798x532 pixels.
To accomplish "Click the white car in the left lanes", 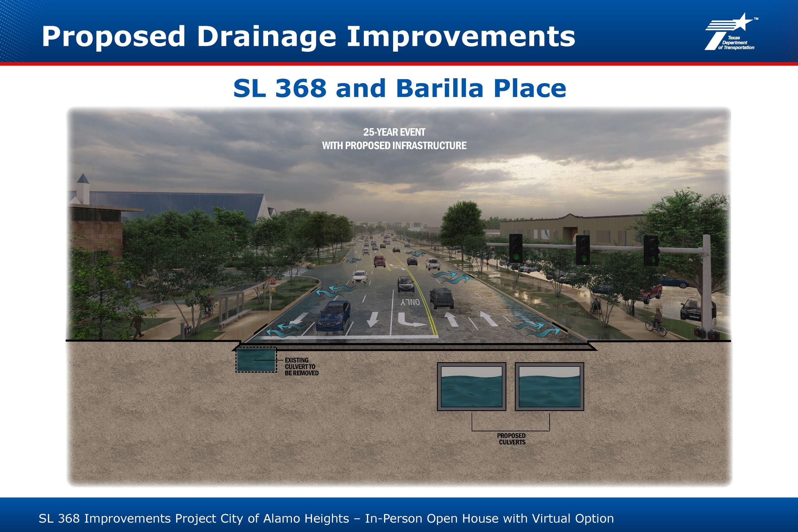I will point(360,276).
